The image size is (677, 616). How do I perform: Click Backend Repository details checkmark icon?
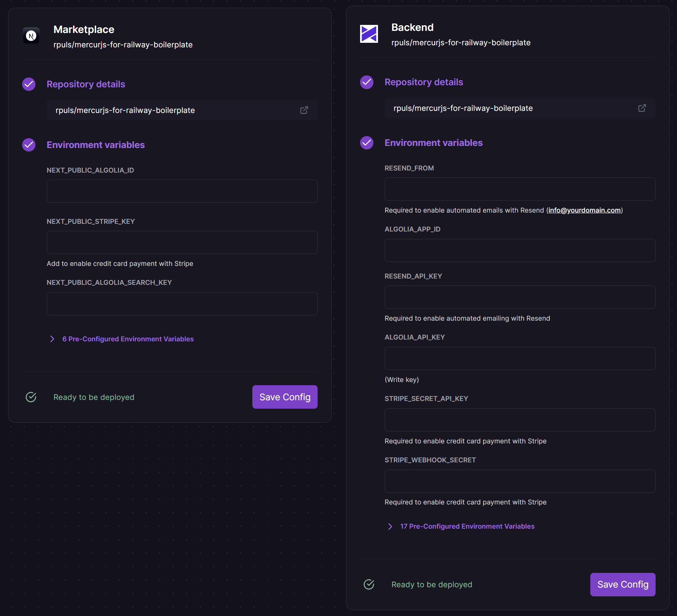(x=367, y=82)
